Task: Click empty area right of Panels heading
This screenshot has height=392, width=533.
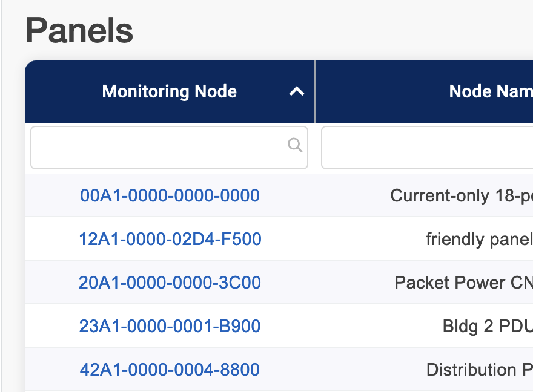Action: 333,30
